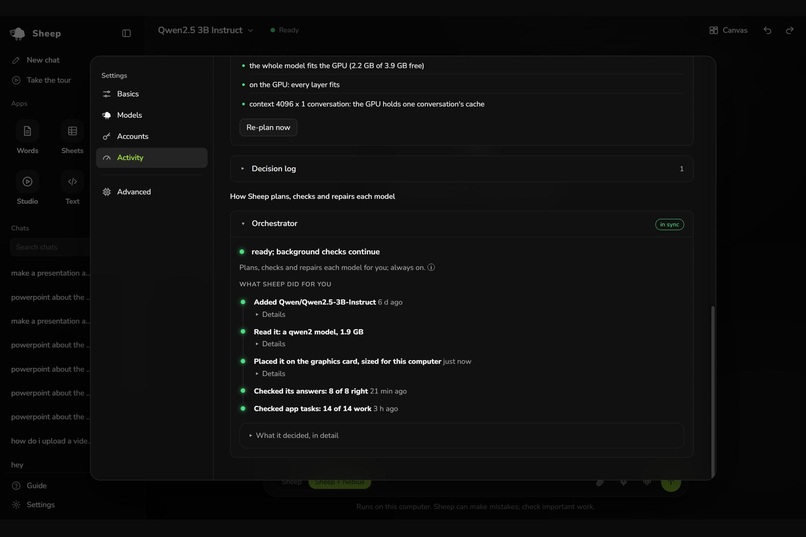Open Settings at the sidebar bottom
This screenshot has height=537, width=806.
[33, 505]
